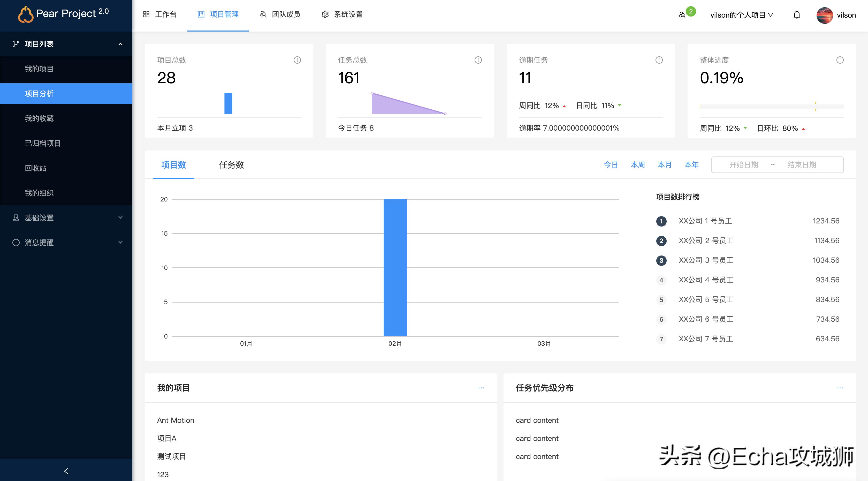Open the ellipsis menu on 我的项目 card
Image resolution: width=868 pixels, height=481 pixels.
pyautogui.click(x=481, y=388)
